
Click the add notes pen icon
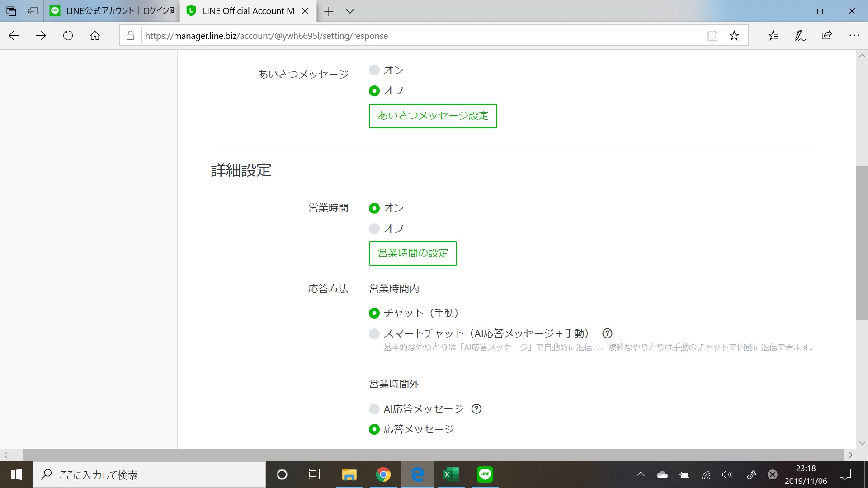click(800, 35)
